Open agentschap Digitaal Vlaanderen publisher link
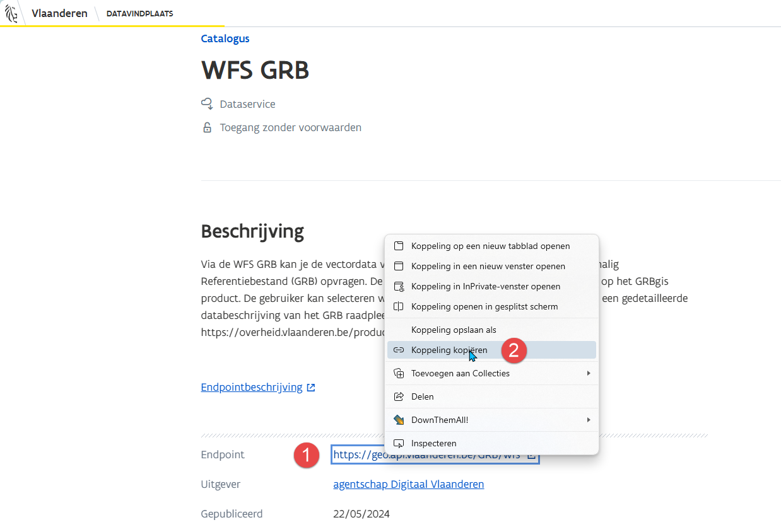Screen dimensions: 781x532 click(x=409, y=484)
